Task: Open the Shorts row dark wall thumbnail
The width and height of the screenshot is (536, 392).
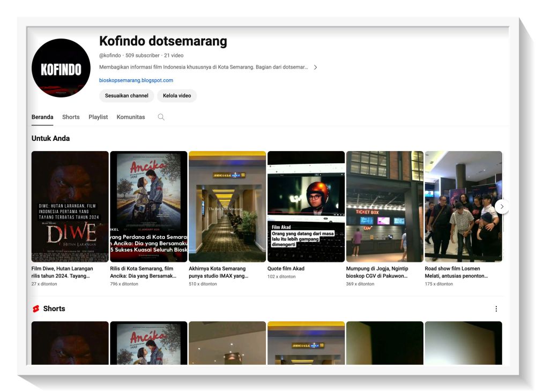Action: 384,343
